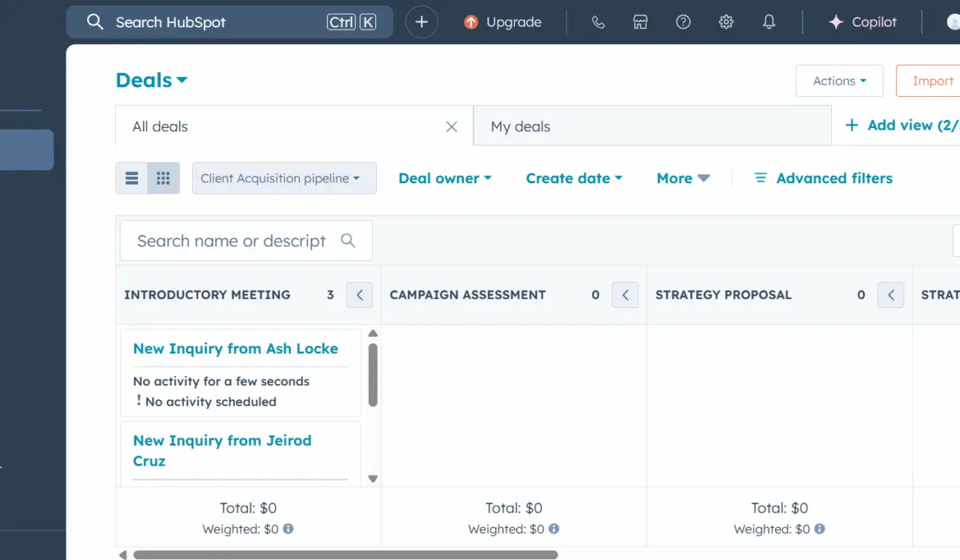Open the marketplace storefront icon
This screenshot has width=960, height=560.
pyautogui.click(x=640, y=22)
